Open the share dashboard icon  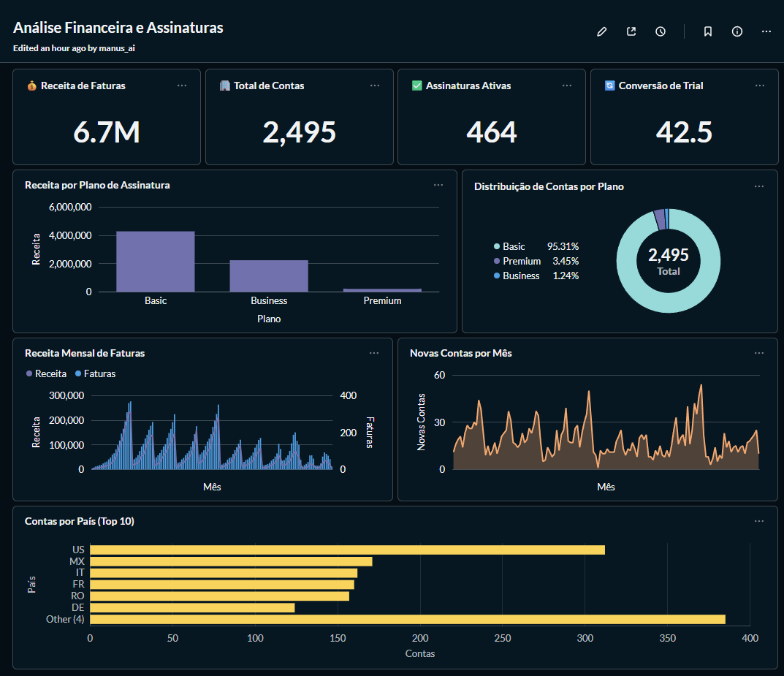631,31
